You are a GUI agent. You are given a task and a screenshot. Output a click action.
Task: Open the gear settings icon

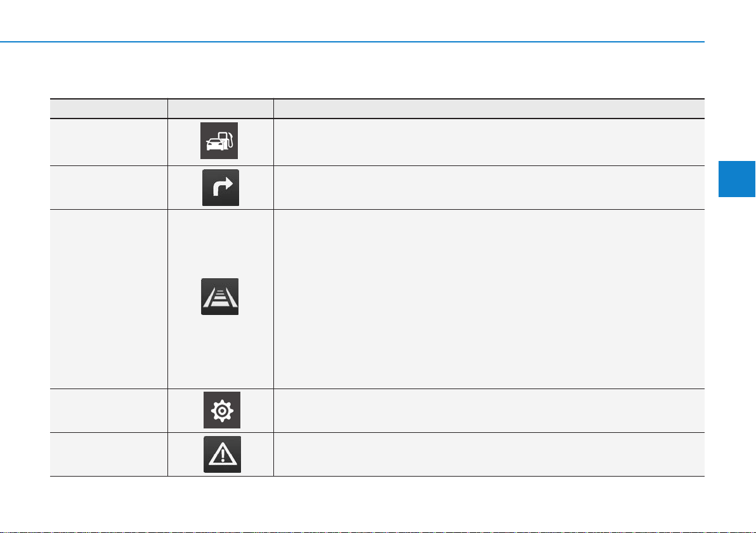point(222,410)
